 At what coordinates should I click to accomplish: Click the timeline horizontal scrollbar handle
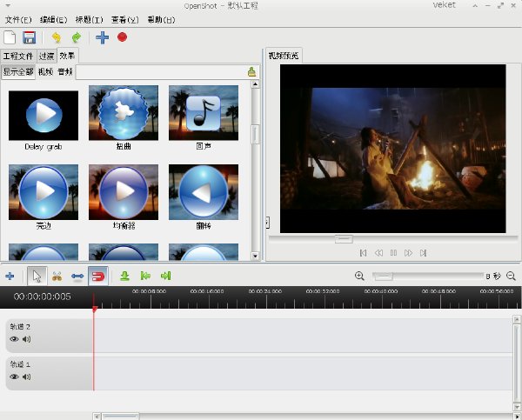click(121, 417)
